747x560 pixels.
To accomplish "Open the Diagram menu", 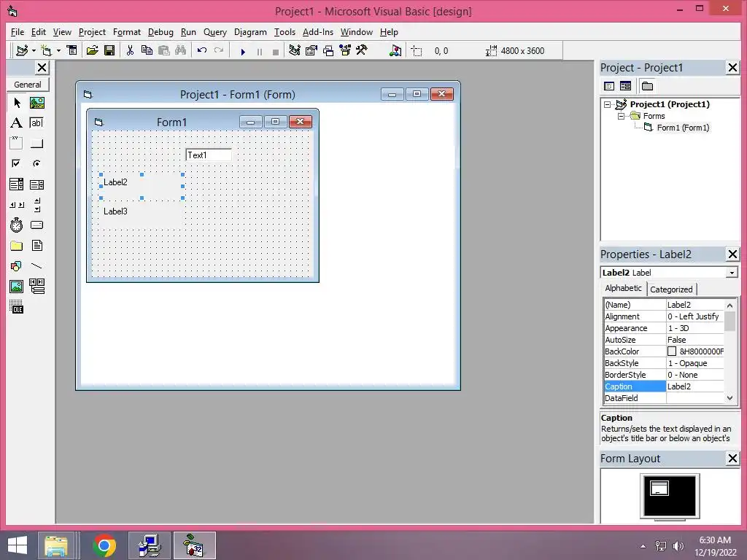I will tap(250, 32).
